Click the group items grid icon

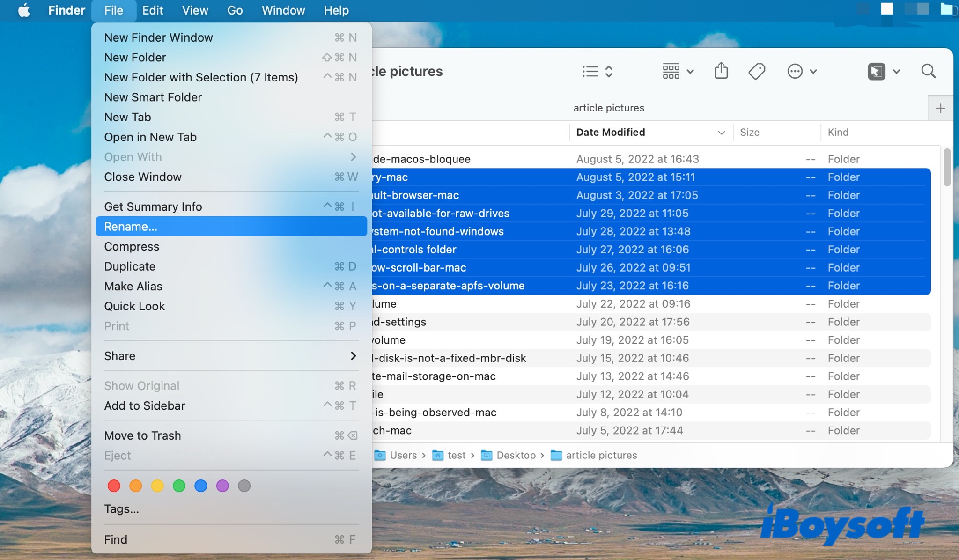coord(671,71)
